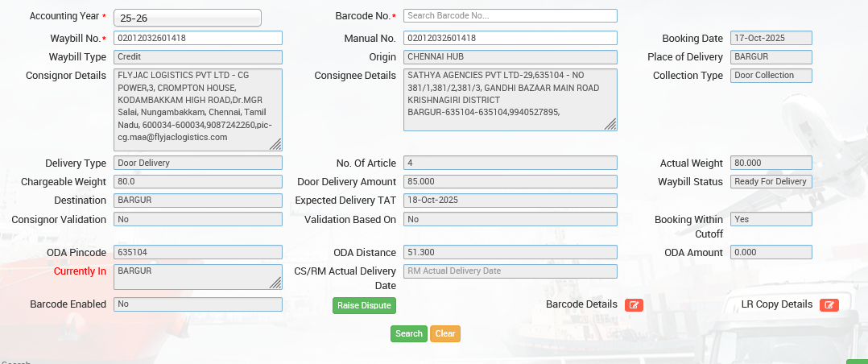Click the CS/RM Actual Delivery Date field

pyautogui.click(x=510, y=271)
